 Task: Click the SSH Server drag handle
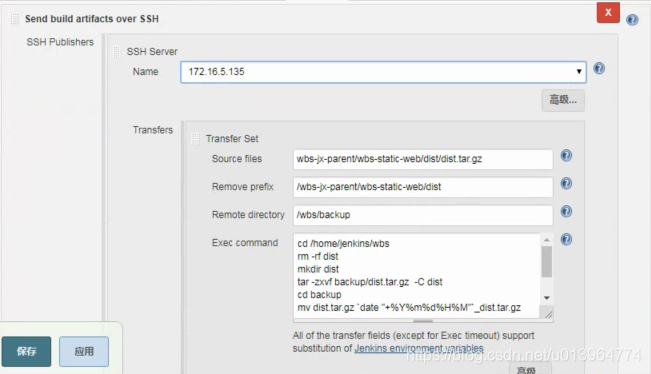pos(117,52)
